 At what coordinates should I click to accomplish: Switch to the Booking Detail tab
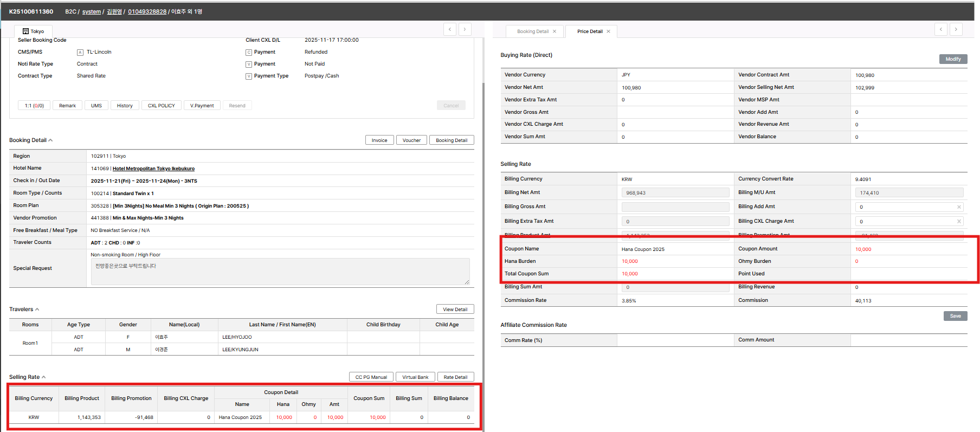[533, 31]
